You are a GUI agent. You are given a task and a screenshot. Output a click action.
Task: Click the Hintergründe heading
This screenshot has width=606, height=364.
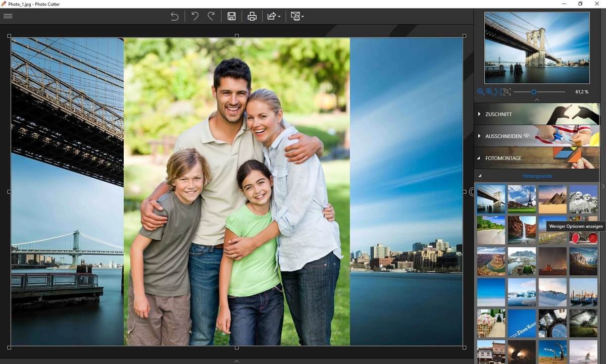tap(537, 176)
